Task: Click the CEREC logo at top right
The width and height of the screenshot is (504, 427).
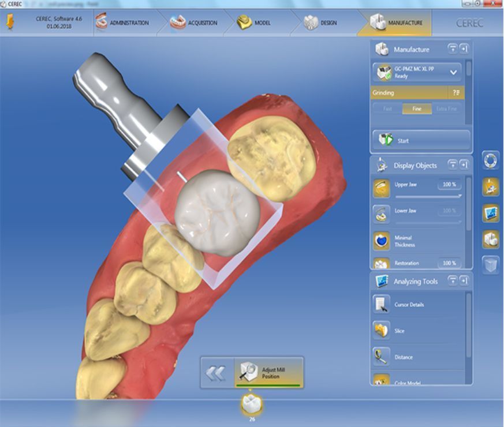Action: (469, 23)
